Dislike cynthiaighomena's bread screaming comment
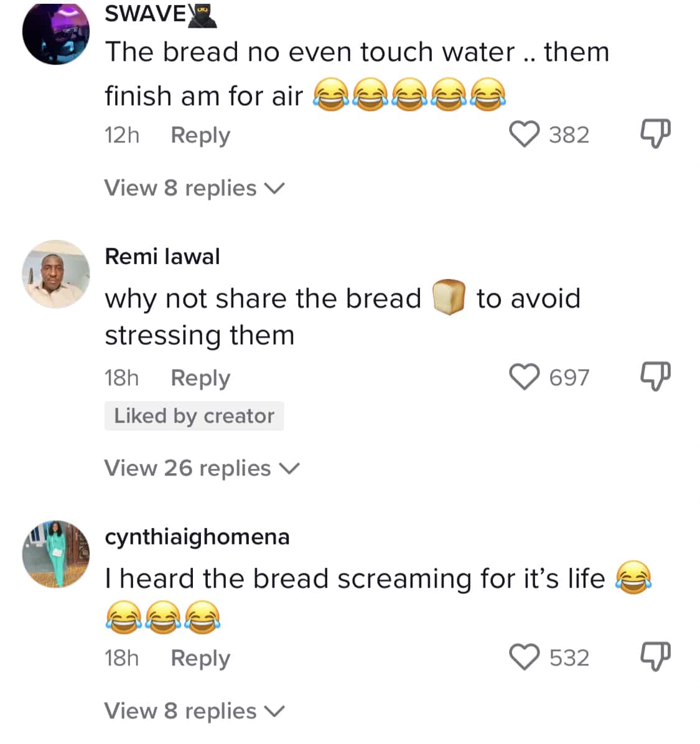The image size is (700, 744). 655,657
